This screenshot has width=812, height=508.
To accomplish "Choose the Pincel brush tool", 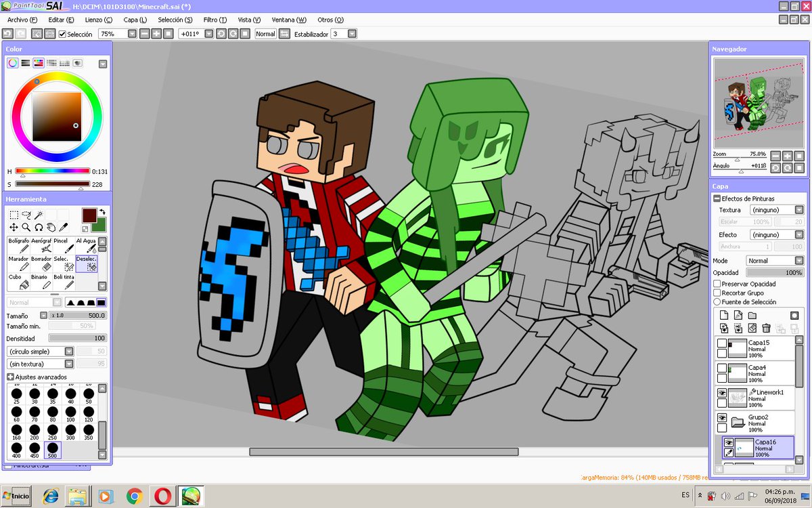I will click(x=64, y=245).
